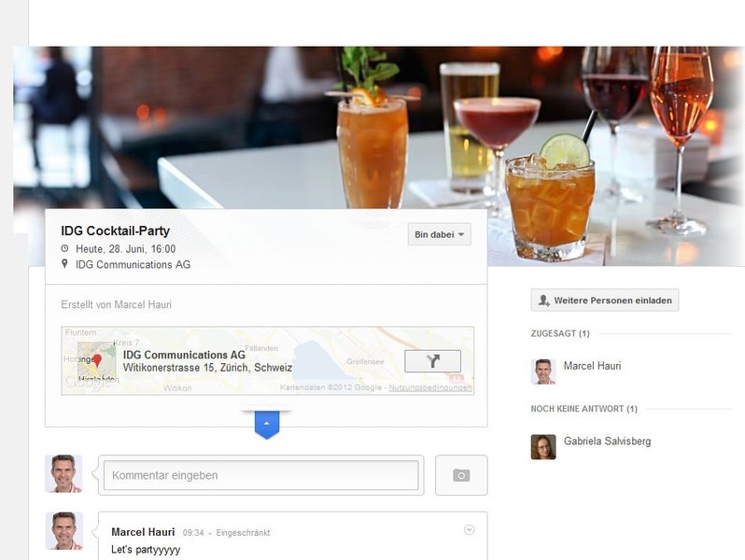Click the clock icon beside event date
Screen dimensions: 745x560
pos(64,248)
